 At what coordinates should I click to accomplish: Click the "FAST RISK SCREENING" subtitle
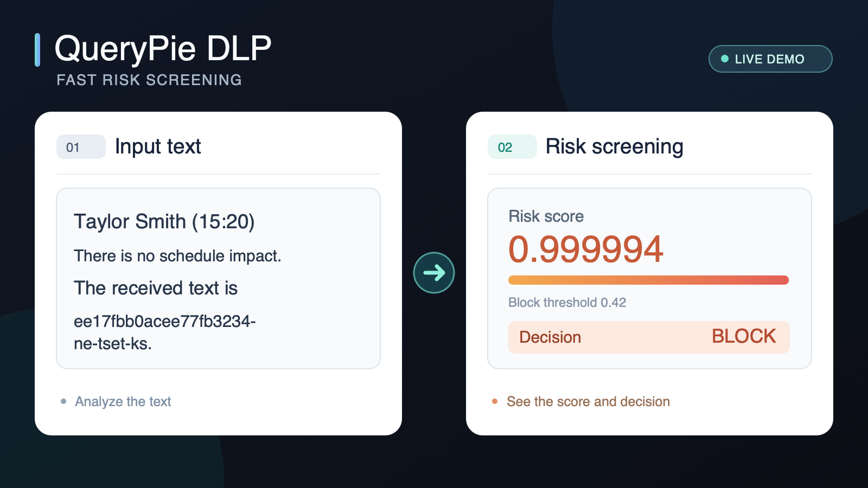pyautogui.click(x=149, y=80)
